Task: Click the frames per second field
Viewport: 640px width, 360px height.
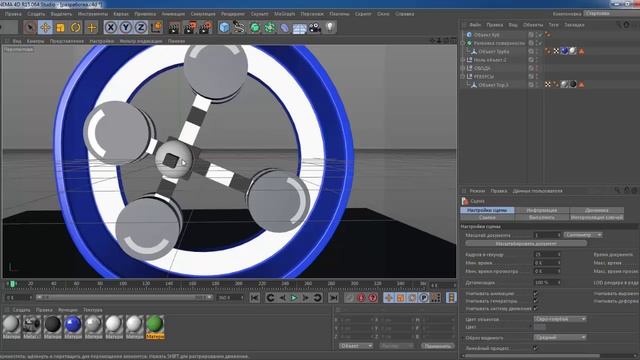Action: click(547, 254)
